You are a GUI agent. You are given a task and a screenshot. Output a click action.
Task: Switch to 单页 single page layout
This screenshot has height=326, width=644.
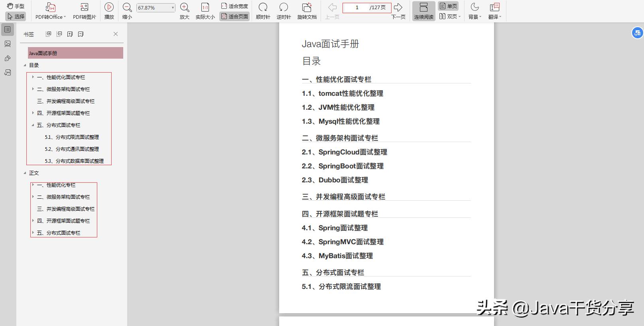pyautogui.click(x=448, y=6)
